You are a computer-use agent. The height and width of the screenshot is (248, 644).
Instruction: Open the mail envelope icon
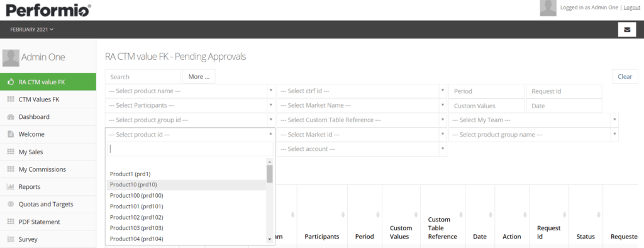(627, 30)
